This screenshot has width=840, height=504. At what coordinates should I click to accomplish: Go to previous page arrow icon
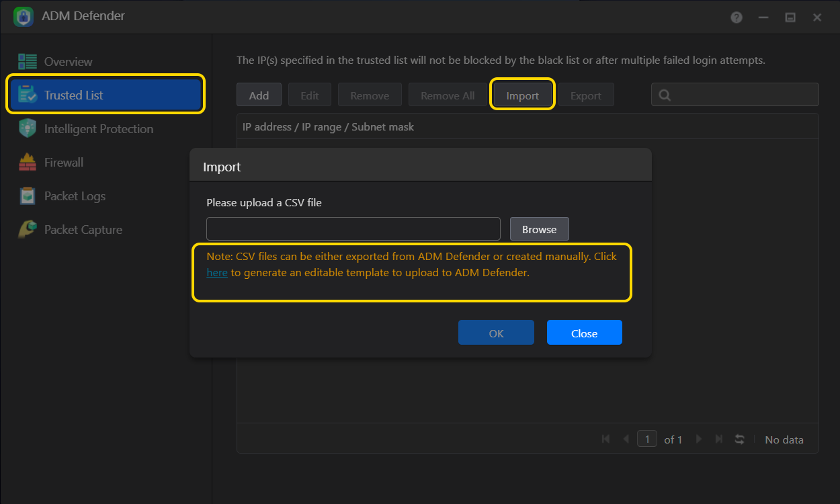click(626, 439)
